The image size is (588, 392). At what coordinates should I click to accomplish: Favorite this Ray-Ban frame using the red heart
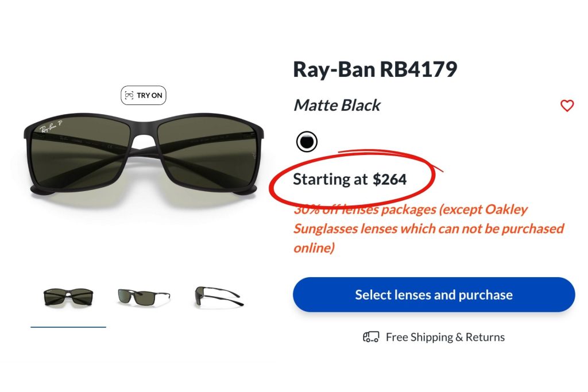(x=567, y=106)
